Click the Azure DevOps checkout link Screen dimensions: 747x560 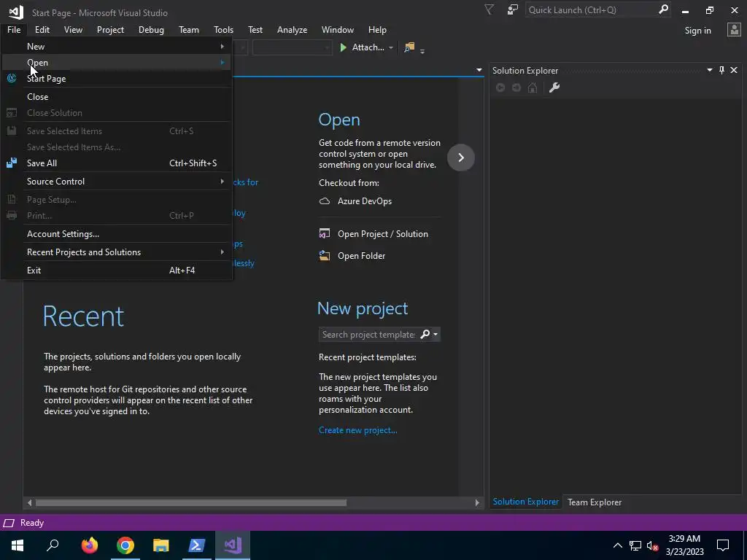coord(365,201)
